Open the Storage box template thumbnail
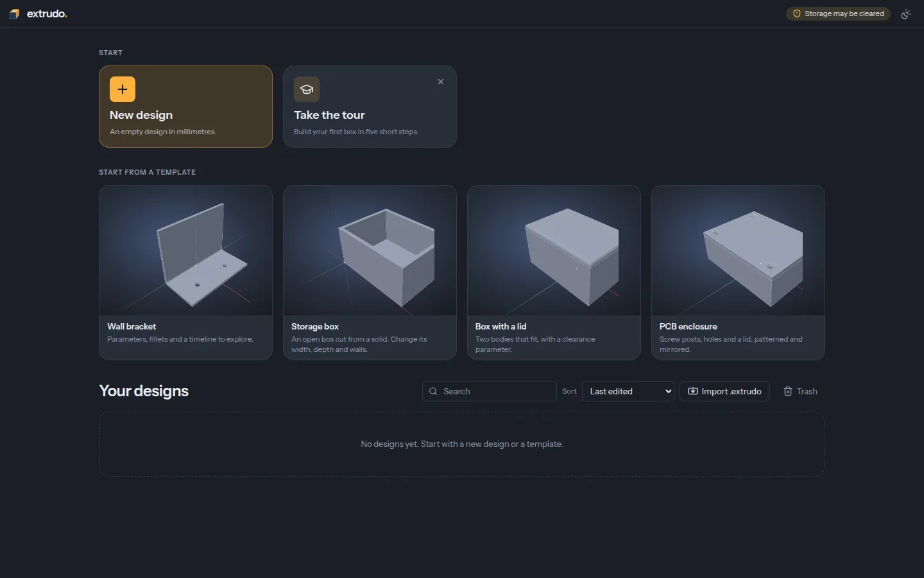Viewport: 924px width, 578px height. click(370, 250)
